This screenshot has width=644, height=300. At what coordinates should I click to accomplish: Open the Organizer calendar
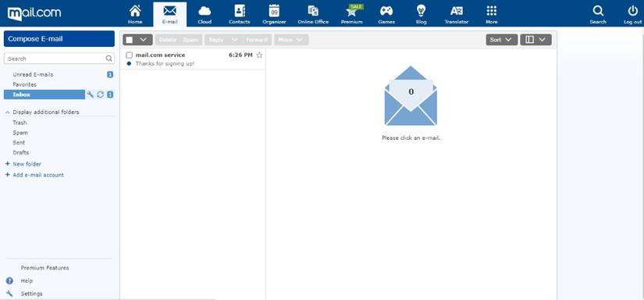(x=274, y=14)
